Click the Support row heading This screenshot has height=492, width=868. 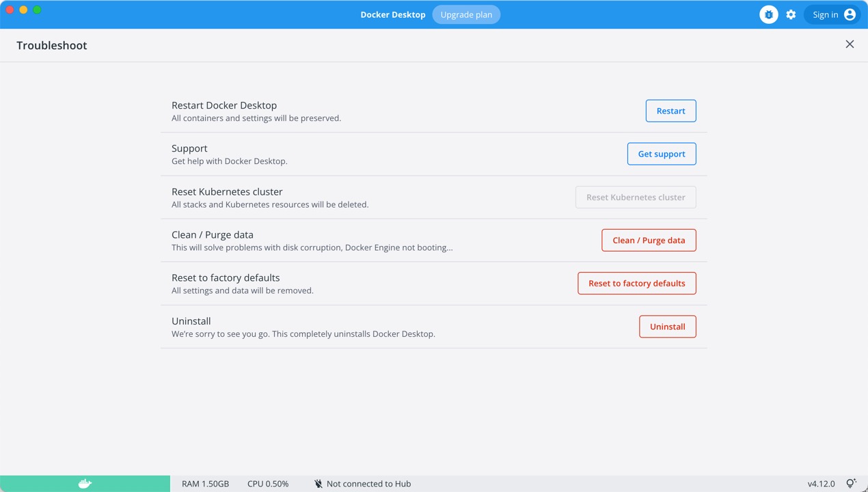coord(189,148)
